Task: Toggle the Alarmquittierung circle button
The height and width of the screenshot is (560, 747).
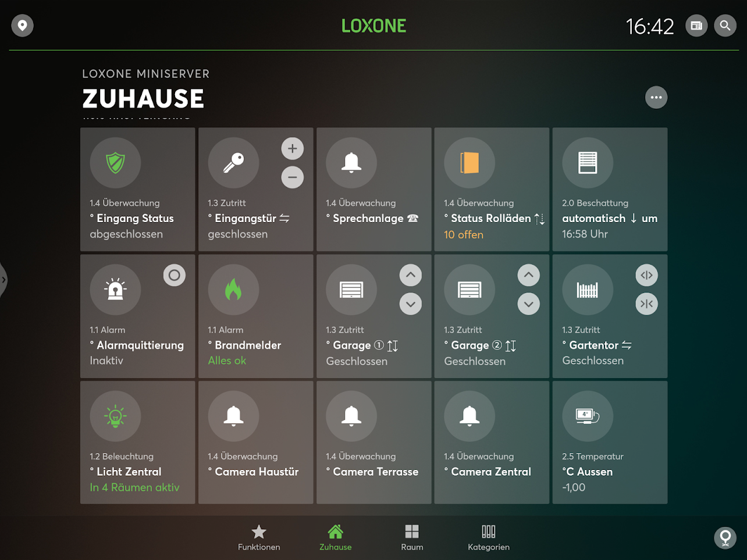Action: coord(175,275)
